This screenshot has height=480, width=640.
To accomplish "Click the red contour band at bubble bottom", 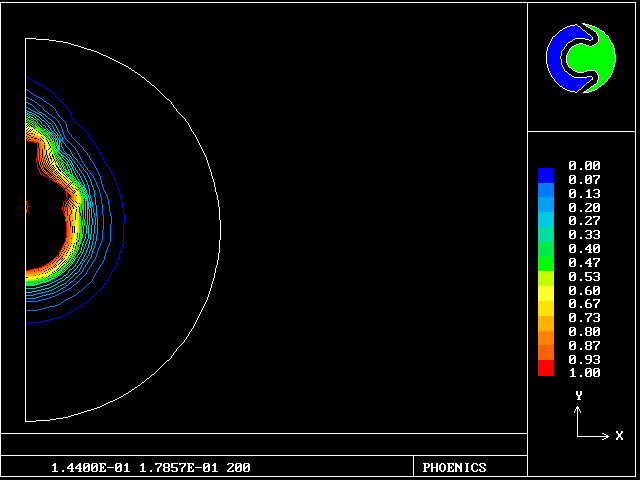I will 40,271.
